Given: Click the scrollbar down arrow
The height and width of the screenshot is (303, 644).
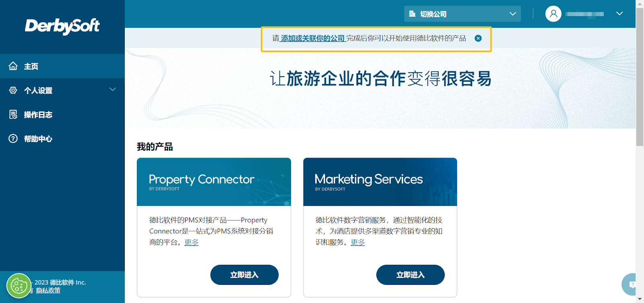Looking at the screenshot, I should (640, 299).
